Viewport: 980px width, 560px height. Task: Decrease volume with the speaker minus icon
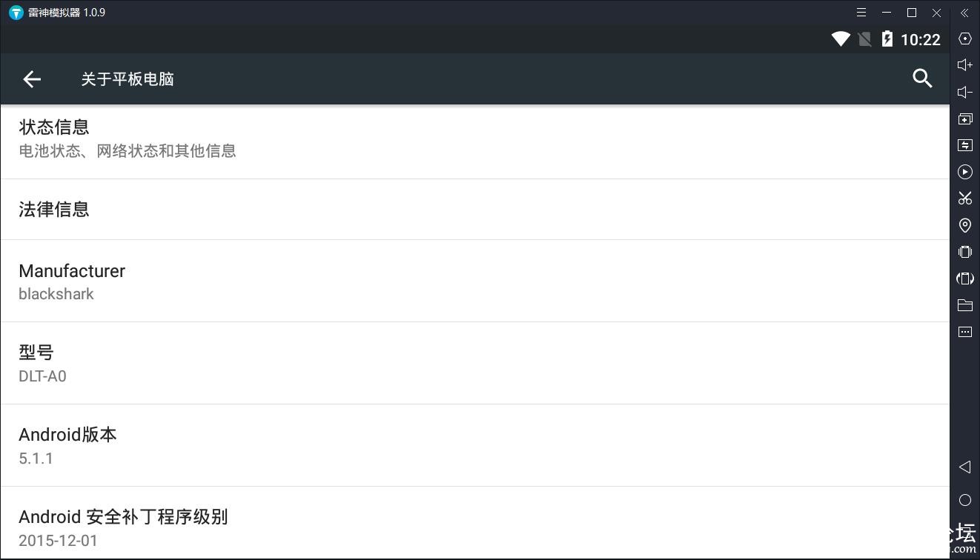(964, 92)
